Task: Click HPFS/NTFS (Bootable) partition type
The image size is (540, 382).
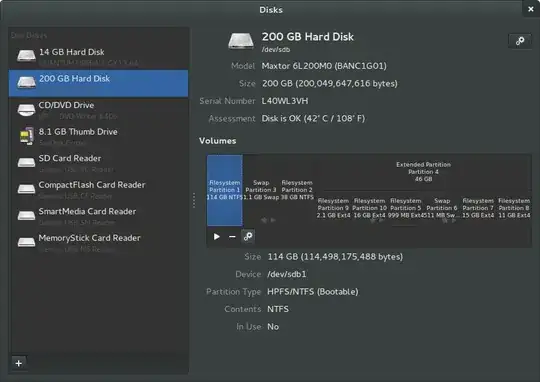Action: tap(313, 292)
